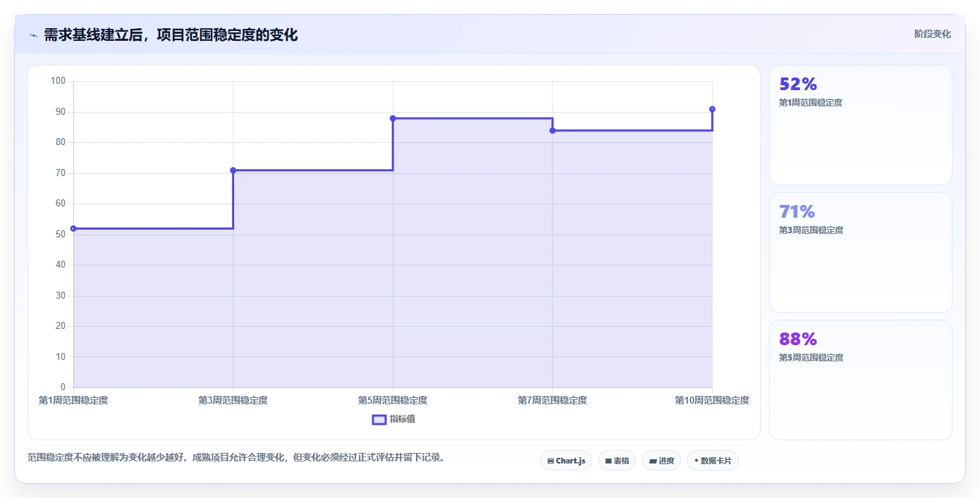Select the 数据卡片 tag chip
Viewport: 980px width, 498px height.
click(x=713, y=461)
